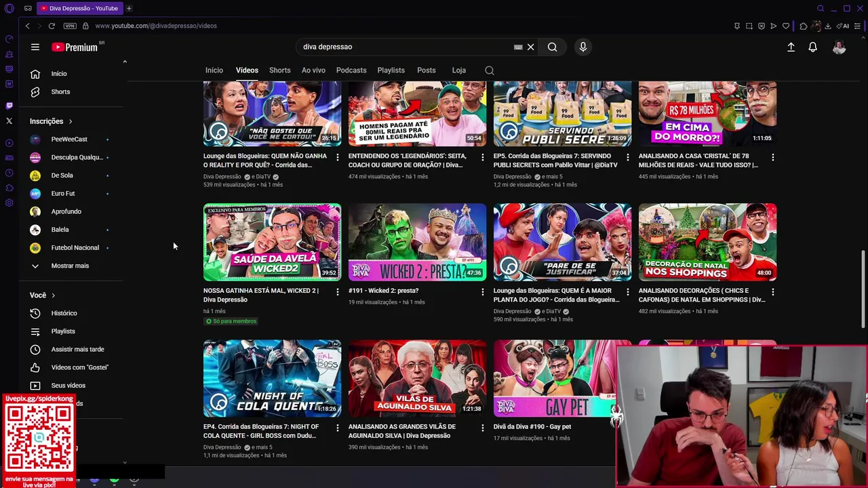Reload the page in the browser
This screenshot has height=488, width=868.
(x=52, y=26)
